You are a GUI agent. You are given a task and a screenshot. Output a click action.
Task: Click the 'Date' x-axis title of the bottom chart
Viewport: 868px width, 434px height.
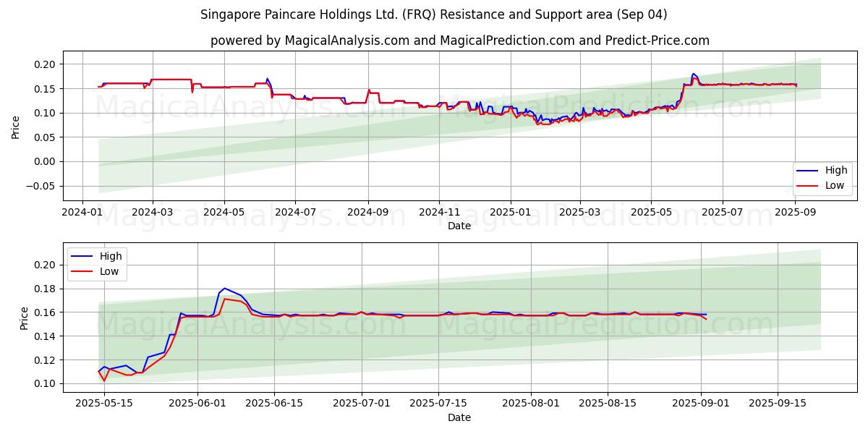click(x=459, y=417)
